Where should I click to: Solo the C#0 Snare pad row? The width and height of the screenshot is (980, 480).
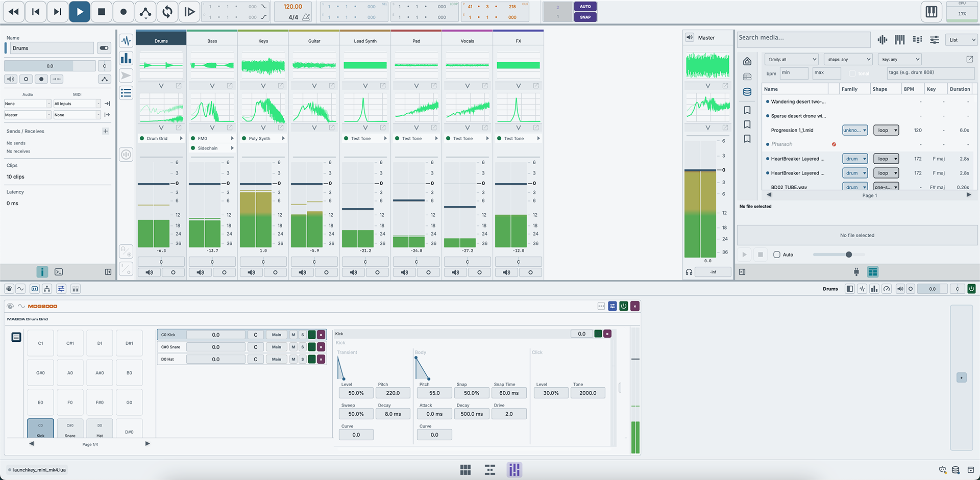coord(303,347)
